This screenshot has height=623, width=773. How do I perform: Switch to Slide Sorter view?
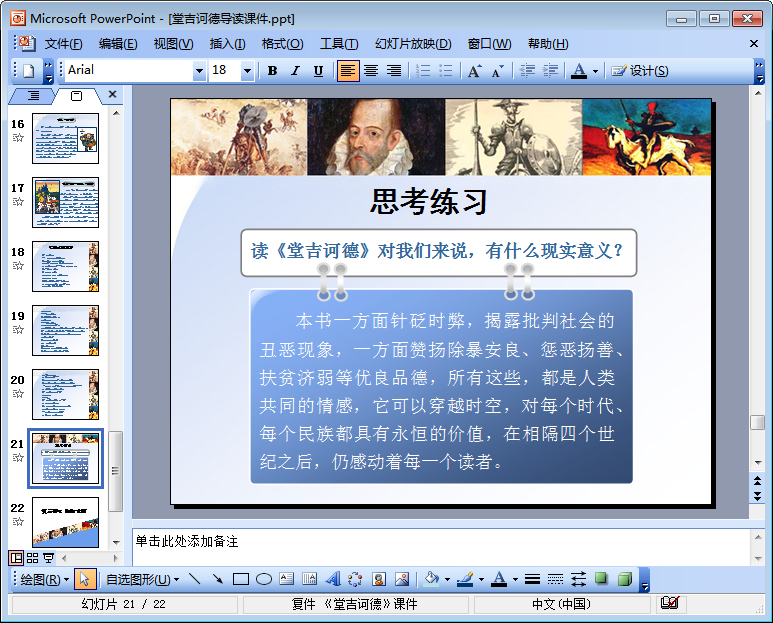coord(33,558)
